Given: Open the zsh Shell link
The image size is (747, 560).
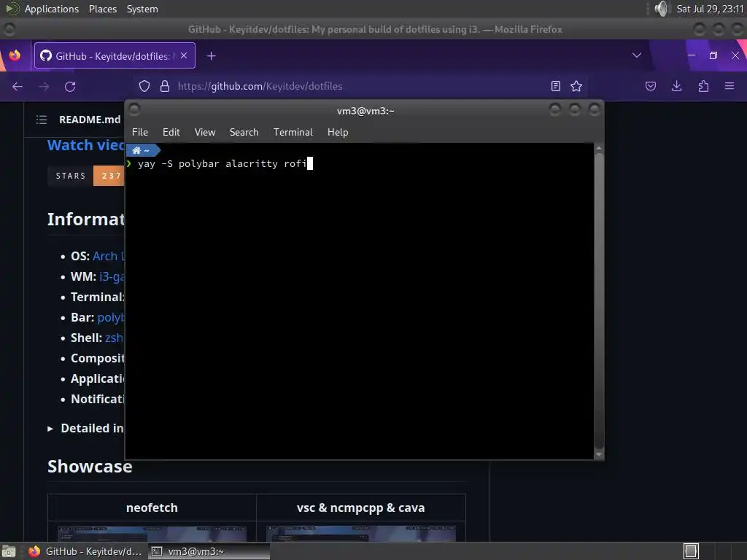Looking at the screenshot, I should [115, 338].
